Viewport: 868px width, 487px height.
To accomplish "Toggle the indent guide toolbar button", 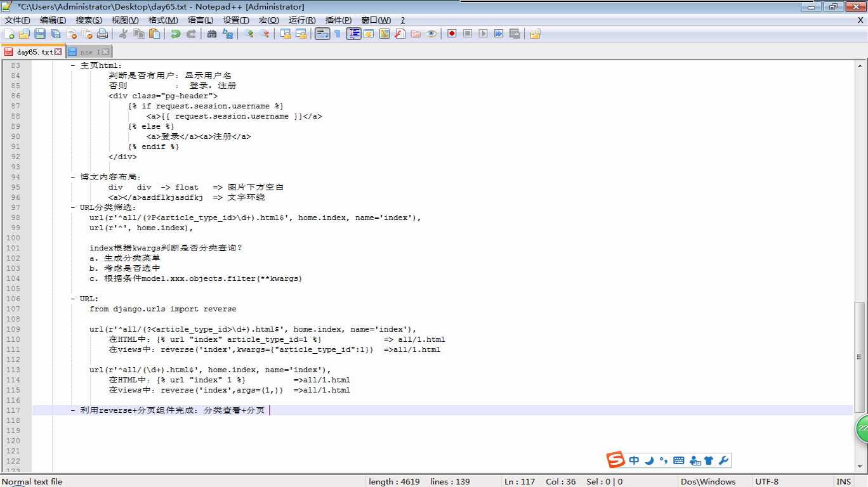I will (x=353, y=34).
